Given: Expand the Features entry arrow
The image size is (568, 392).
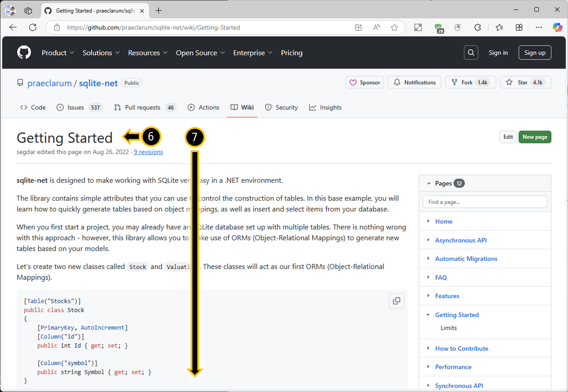Looking at the screenshot, I should [429, 295].
